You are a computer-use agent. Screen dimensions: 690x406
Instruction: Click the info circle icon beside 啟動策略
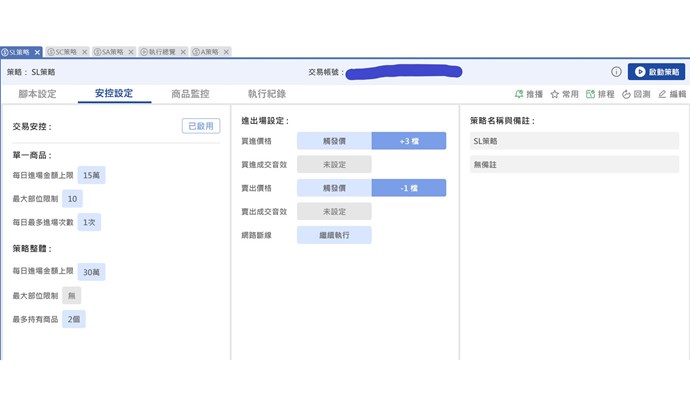[616, 72]
